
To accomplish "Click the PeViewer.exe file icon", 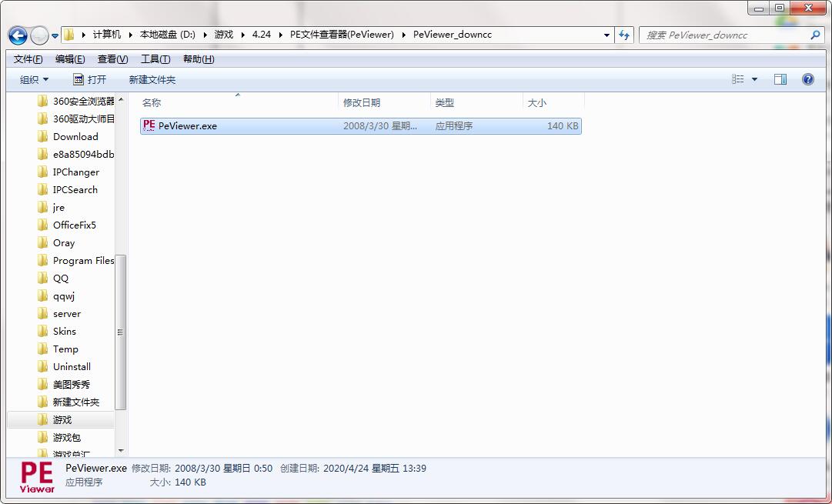I will [x=149, y=125].
